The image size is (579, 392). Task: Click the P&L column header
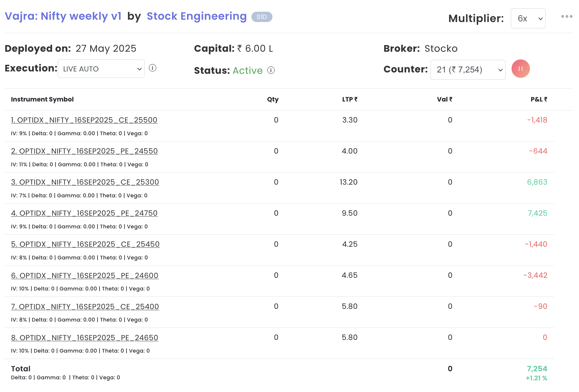(x=538, y=100)
